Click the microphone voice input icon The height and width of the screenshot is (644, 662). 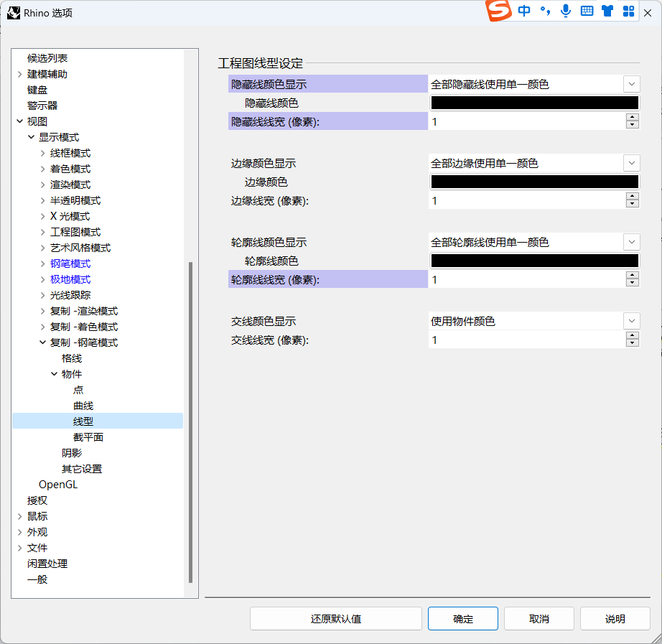pyautogui.click(x=566, y=11)
